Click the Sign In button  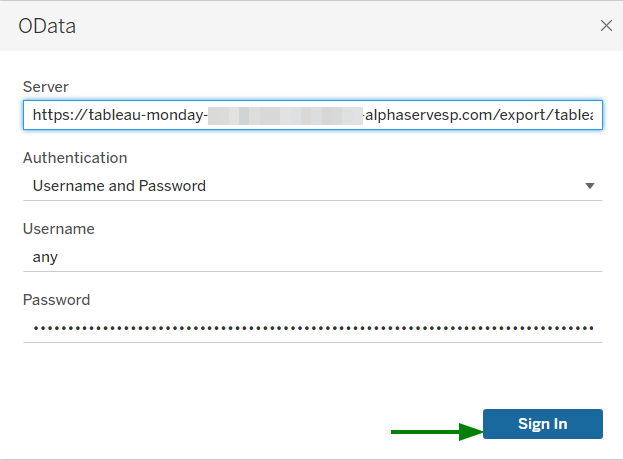tap(542, 424)
